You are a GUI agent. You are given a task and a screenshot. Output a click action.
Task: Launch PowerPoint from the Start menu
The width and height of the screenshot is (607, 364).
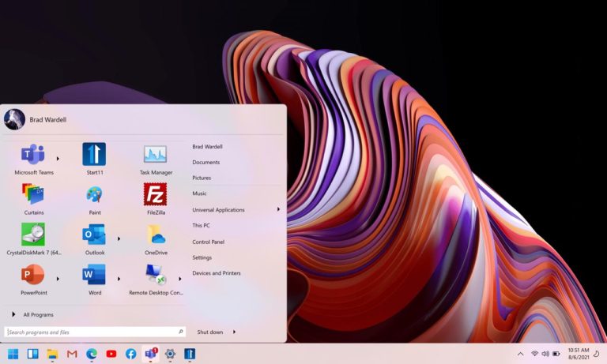pyautogui.click(x=33, y=274)
